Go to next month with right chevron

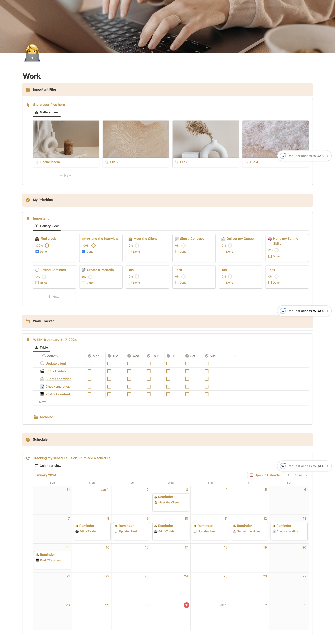click(x=306, y=475)
